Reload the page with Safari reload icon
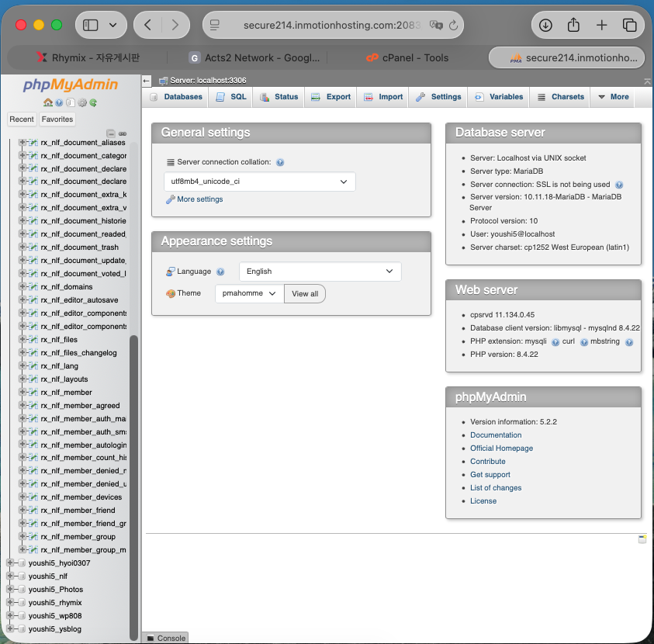This screenshot has width=654, height=644. point(453,26)
